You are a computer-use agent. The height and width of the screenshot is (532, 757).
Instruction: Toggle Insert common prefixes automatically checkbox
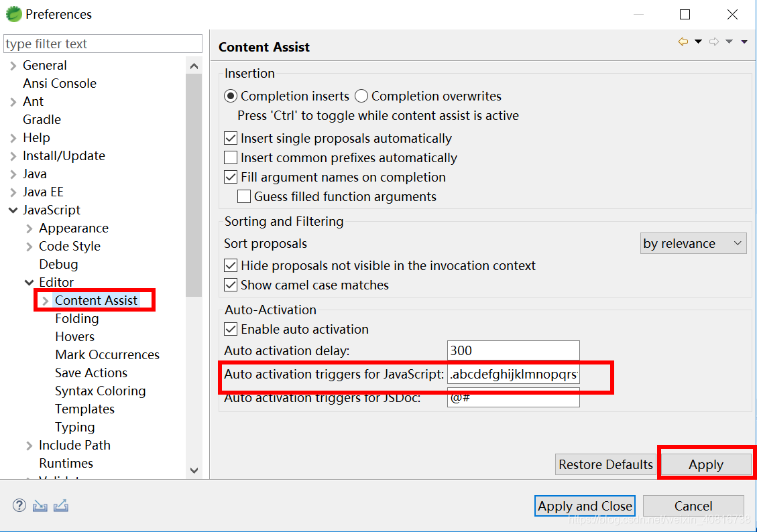pyautogui.click(x=231, y=158)
